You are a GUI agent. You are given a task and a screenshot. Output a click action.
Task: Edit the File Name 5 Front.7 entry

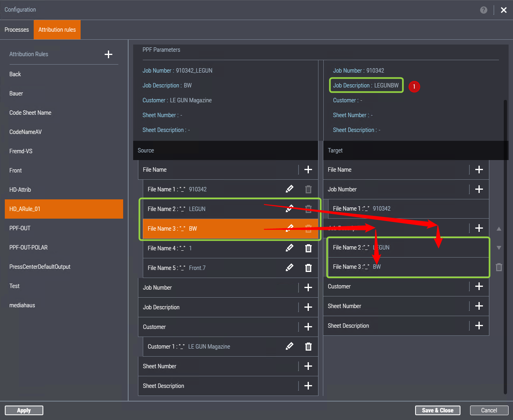click(289, 268)
